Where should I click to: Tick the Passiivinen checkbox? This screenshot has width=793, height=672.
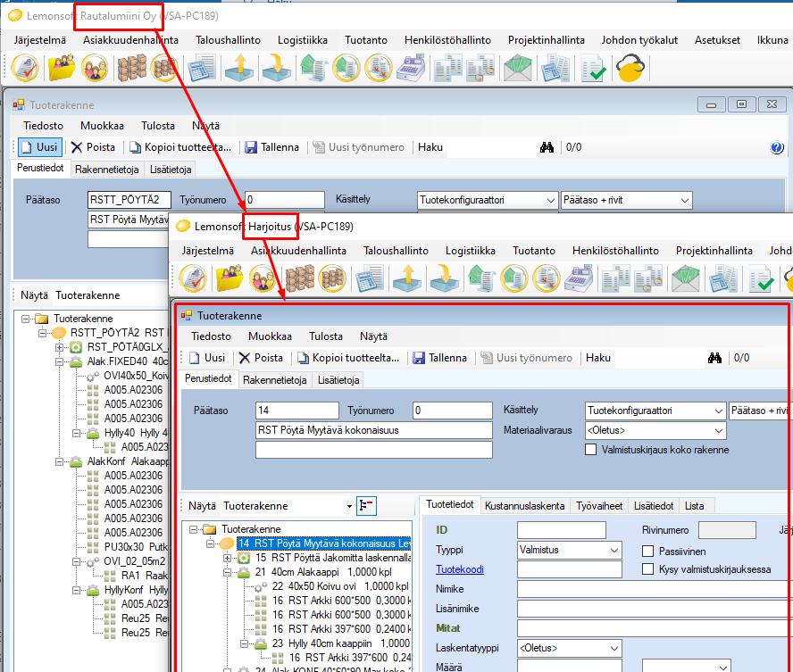coord(647,552)
